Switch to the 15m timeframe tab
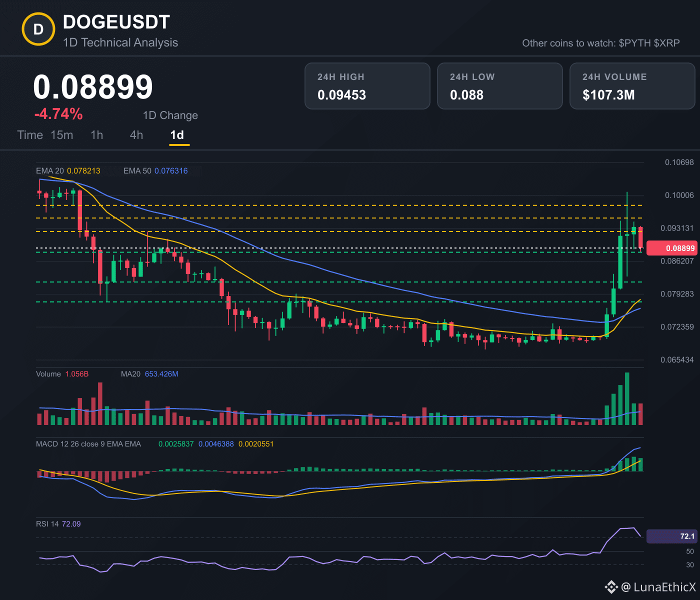Screen dimensions: 700x600 click(62, 135)
